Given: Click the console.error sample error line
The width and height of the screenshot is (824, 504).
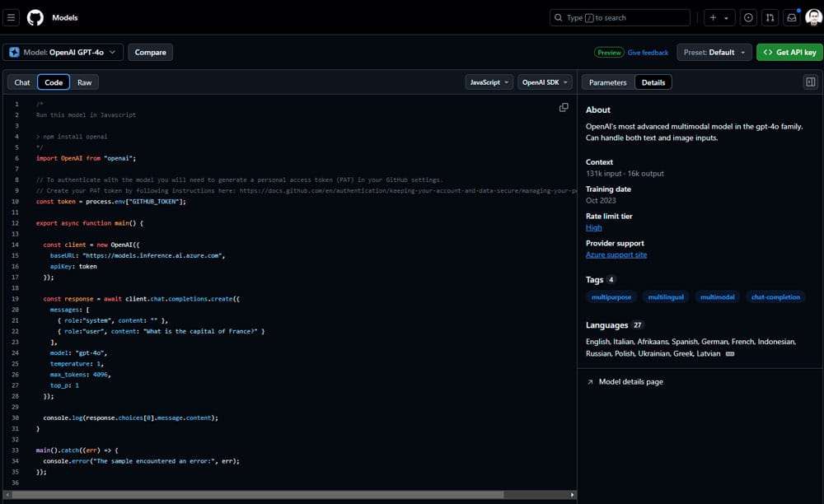Looking at the screenshot, I should pos(142,461).
